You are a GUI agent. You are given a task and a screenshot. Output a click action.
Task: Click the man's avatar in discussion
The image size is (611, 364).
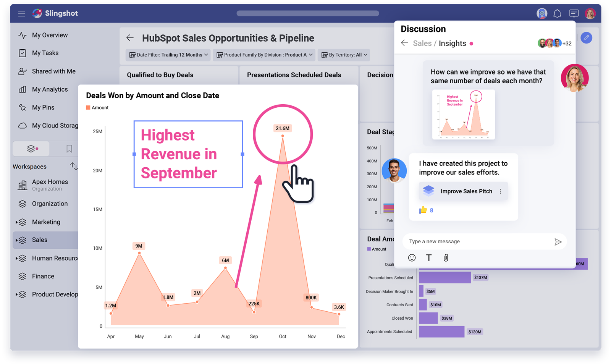[394, 170]
